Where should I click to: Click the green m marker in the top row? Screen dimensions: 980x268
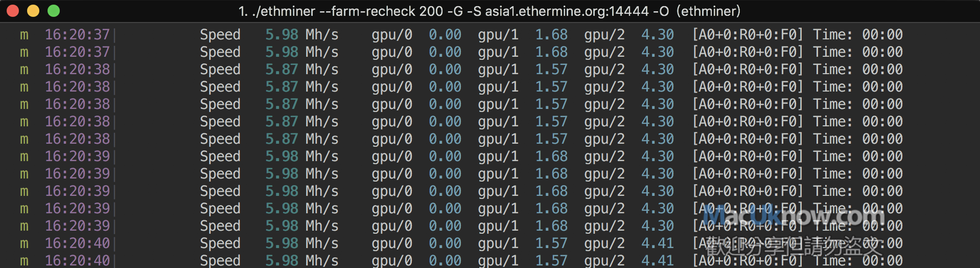(x=24, y=35)
